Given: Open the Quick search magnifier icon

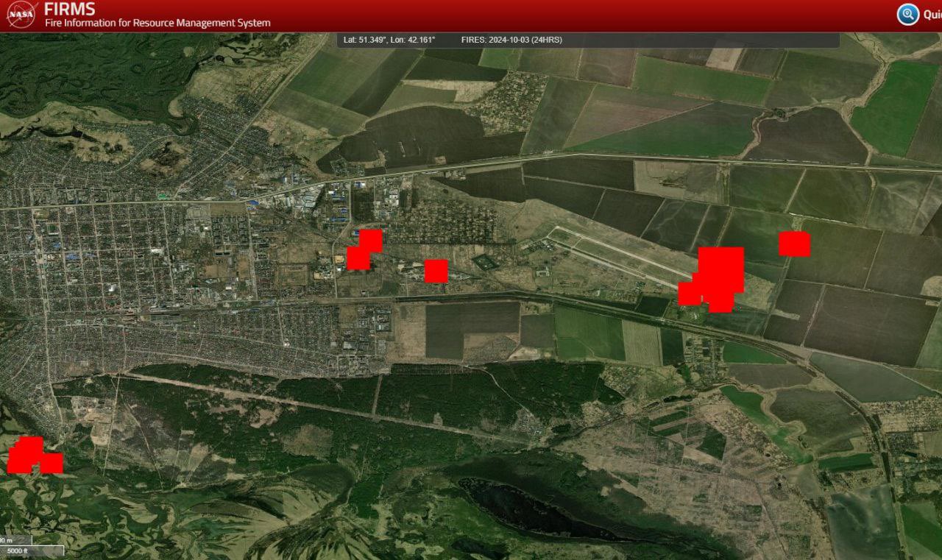Looking at the screenshot, I should click(x=908, y=14).
